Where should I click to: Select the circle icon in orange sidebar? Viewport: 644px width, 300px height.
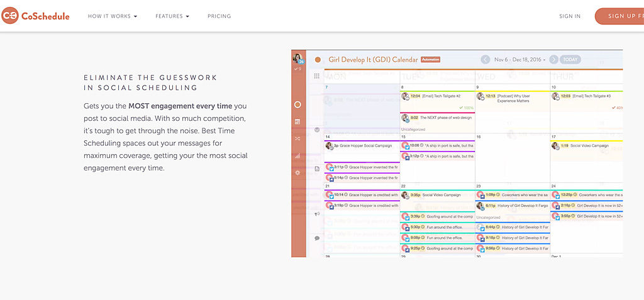point(297,105)
